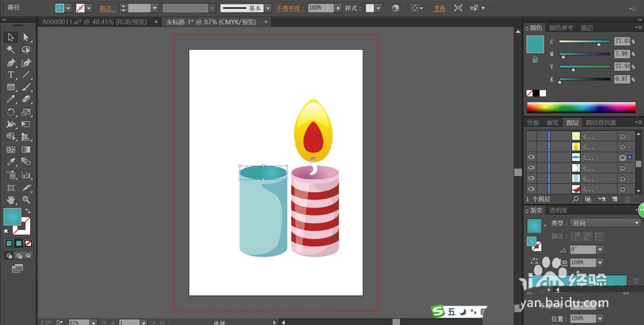Switch to the 色板 panel tab
644x325 pixels.
(x=533, y=122)
